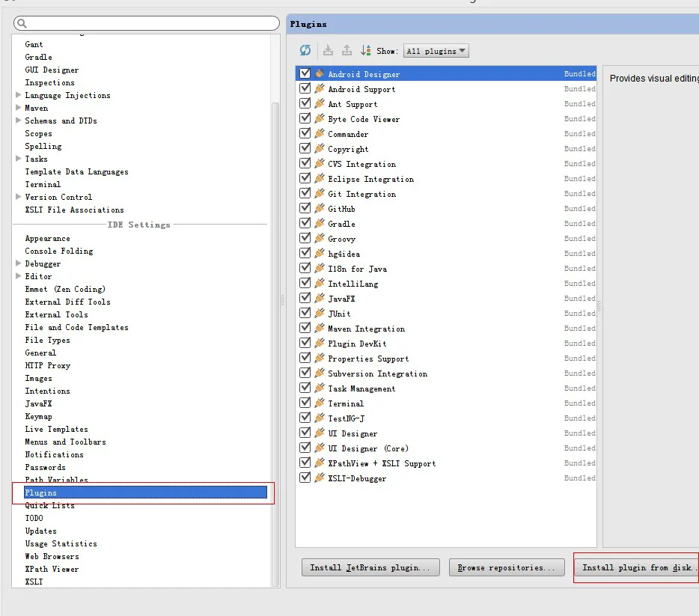The image size is (699, 616).
Task: Click the Install JetBrains plugin button
Action: [x=370, y=567]
